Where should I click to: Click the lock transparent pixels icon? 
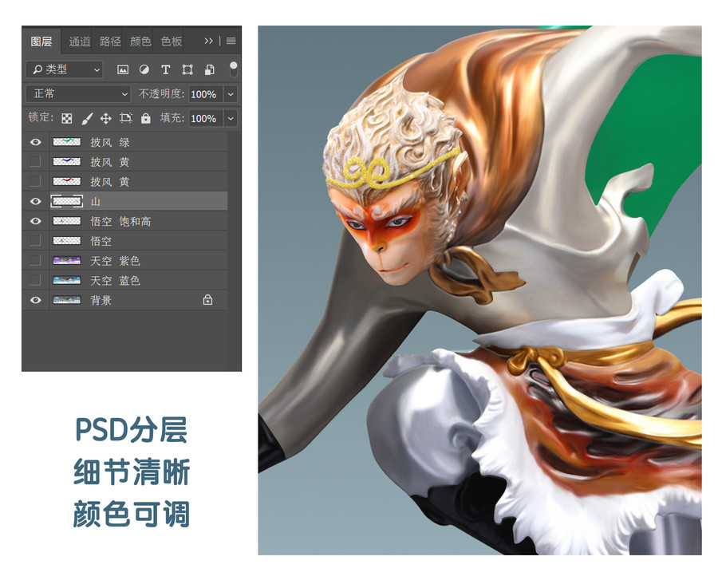pos(67,119)
